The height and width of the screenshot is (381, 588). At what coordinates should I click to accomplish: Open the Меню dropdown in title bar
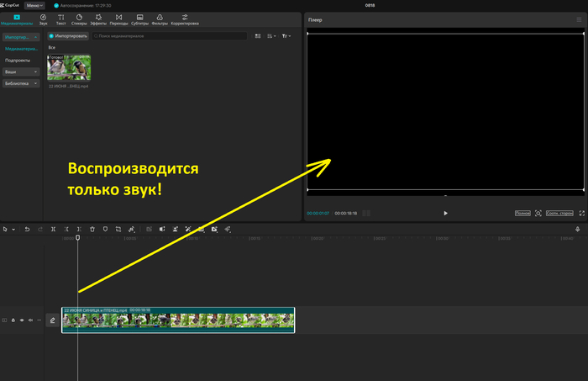[x=35, y=5]
